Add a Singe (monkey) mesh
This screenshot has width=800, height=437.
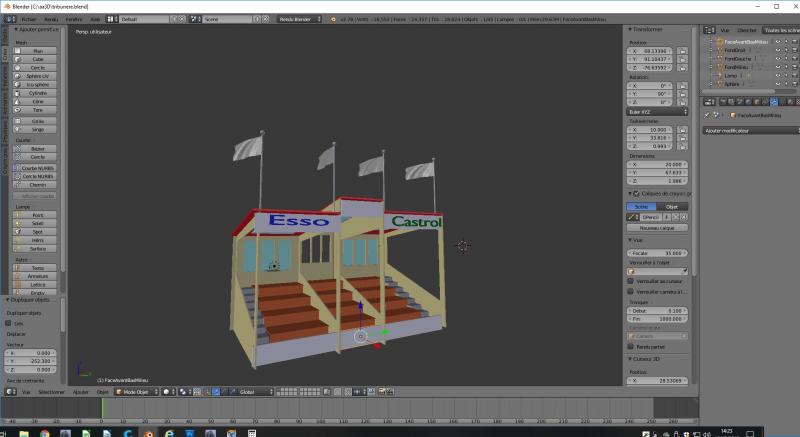click(38, 129)
